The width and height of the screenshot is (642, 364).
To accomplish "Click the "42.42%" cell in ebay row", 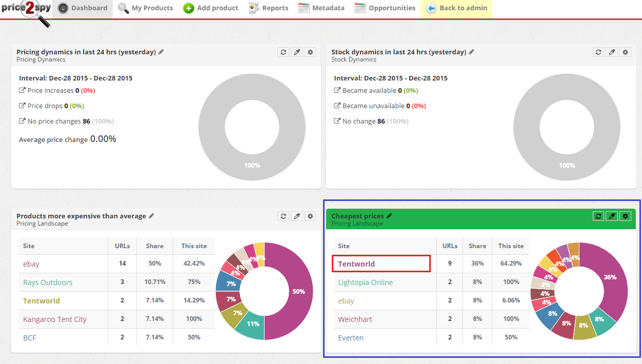I will (194, 264).
